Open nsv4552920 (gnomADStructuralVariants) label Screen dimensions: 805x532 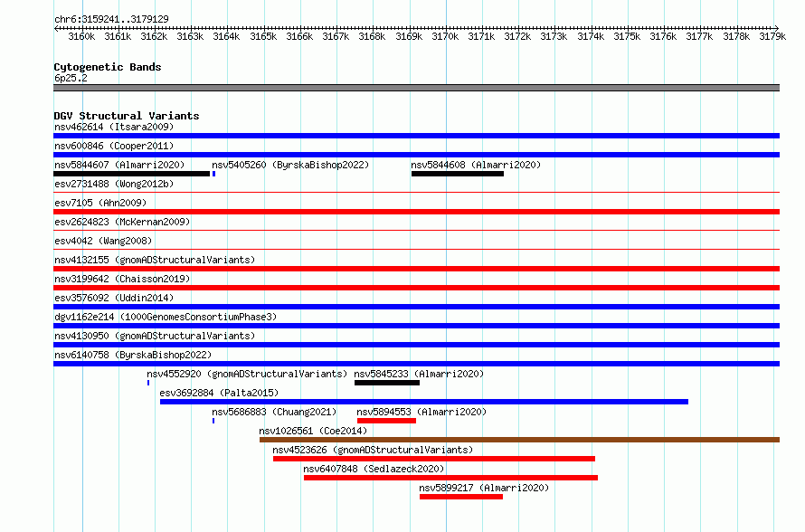[x=247, y=374]
